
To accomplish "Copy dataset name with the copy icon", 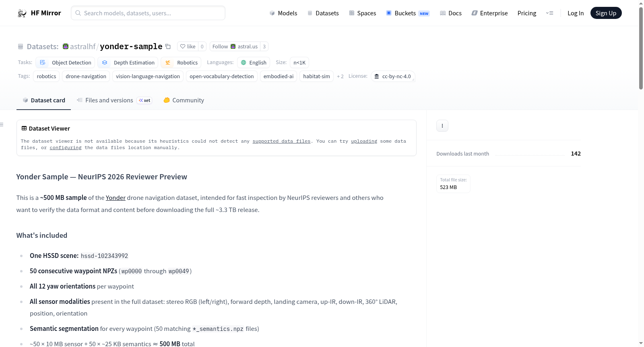I will (168, 46).
